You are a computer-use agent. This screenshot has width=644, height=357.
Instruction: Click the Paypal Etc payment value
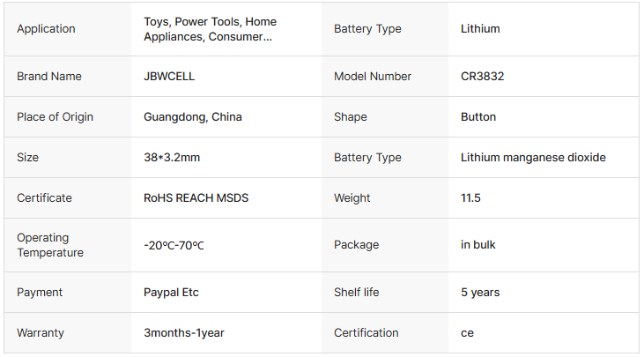pyautogui.click(x=171, y=293)
